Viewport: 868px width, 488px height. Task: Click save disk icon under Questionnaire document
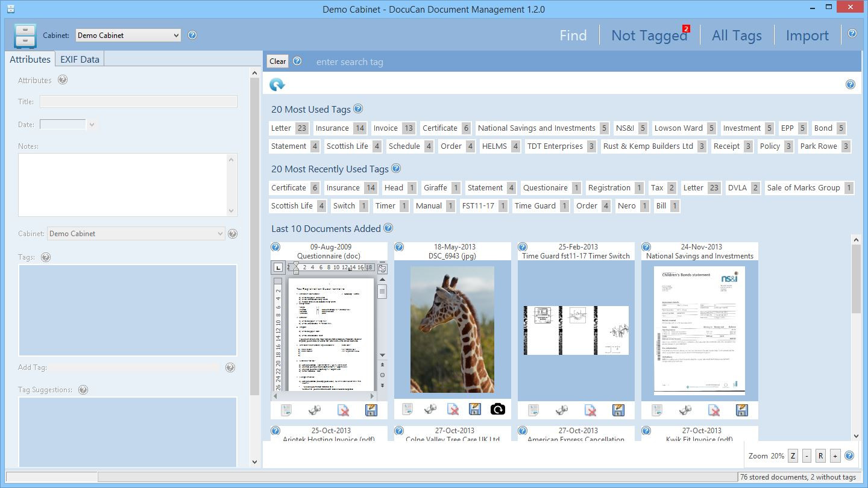click(371, 410)
